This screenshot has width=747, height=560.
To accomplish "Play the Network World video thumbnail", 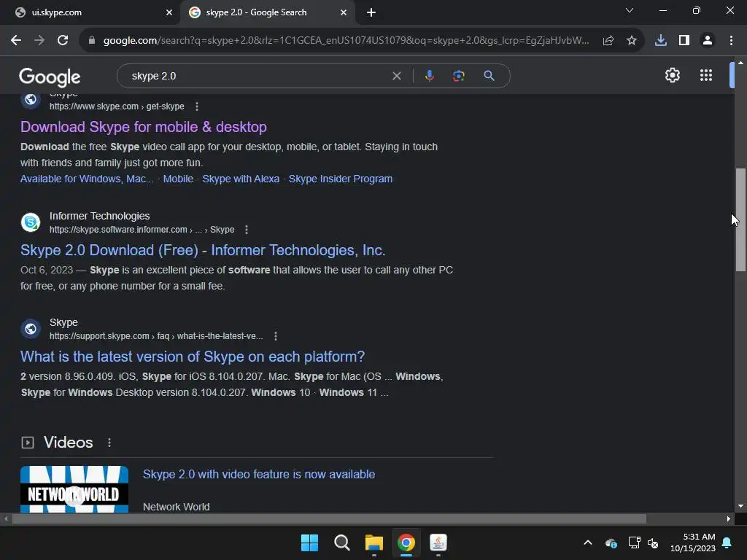I will point(74,489).
